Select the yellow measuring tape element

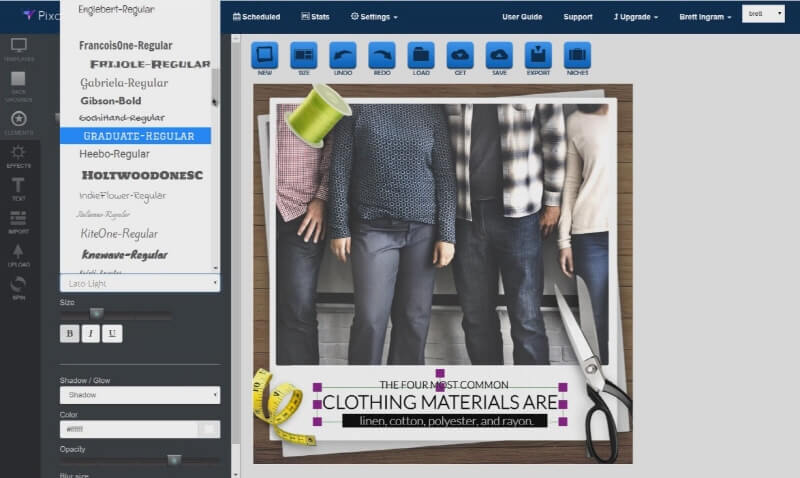282,406
